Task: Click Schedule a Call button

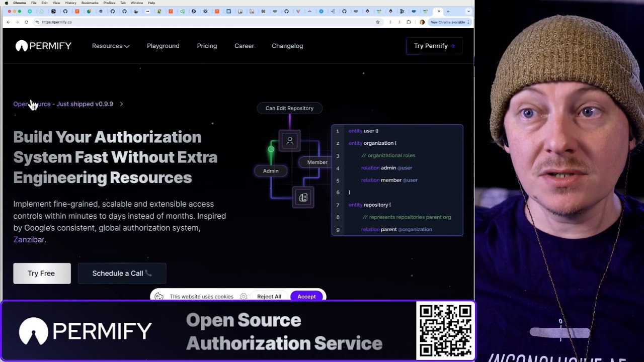Action: pyautogui.click(x=122, y=274)
